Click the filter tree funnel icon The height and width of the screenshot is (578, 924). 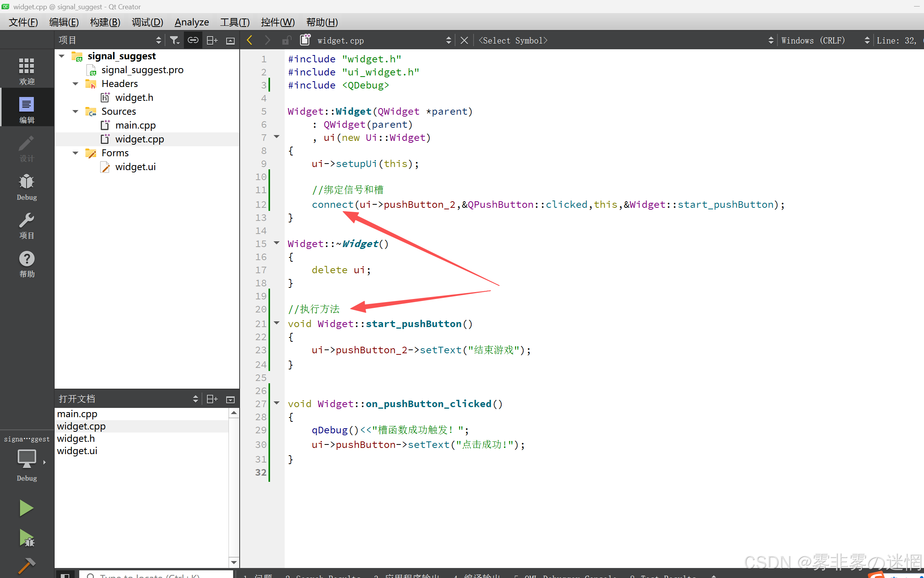pyautogui.click(x=175, y=40)
